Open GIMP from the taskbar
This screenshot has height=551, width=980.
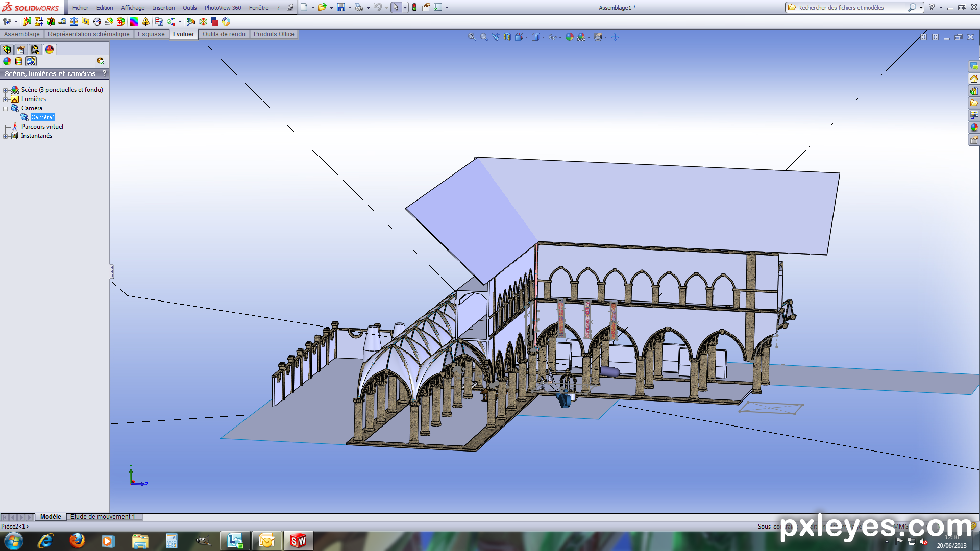point(203,541)
